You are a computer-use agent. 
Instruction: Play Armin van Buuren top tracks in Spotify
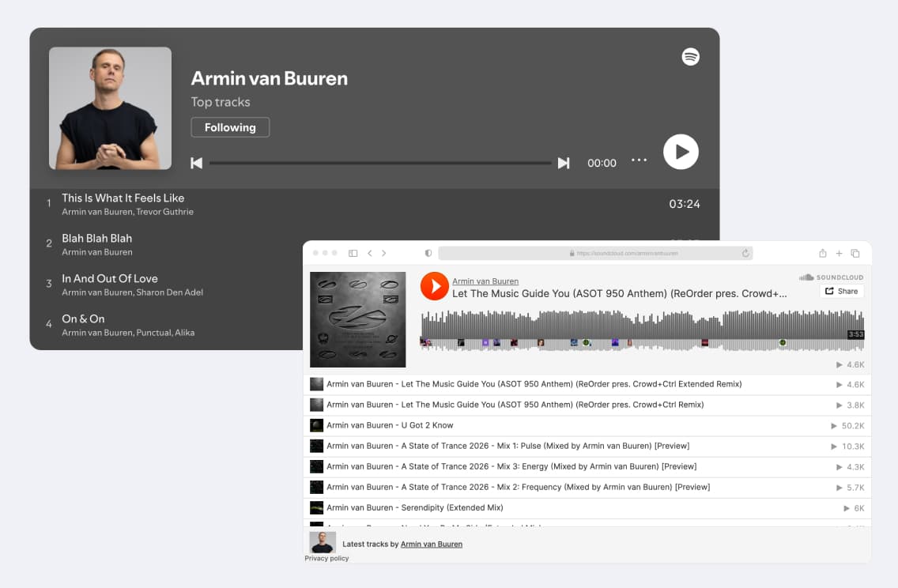click(681, 152)
